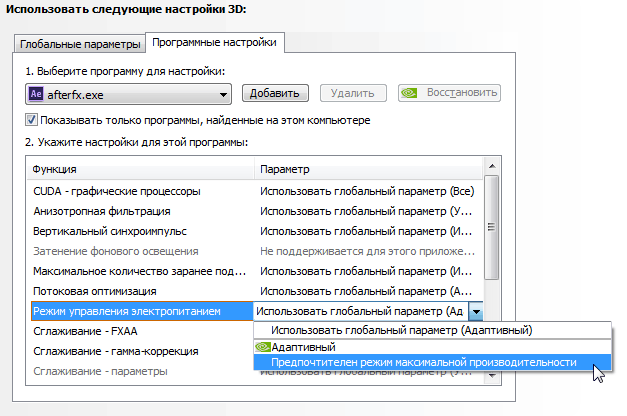Click the Восстановить button
This screenshot has height=416, width=627.
point(449,93)
